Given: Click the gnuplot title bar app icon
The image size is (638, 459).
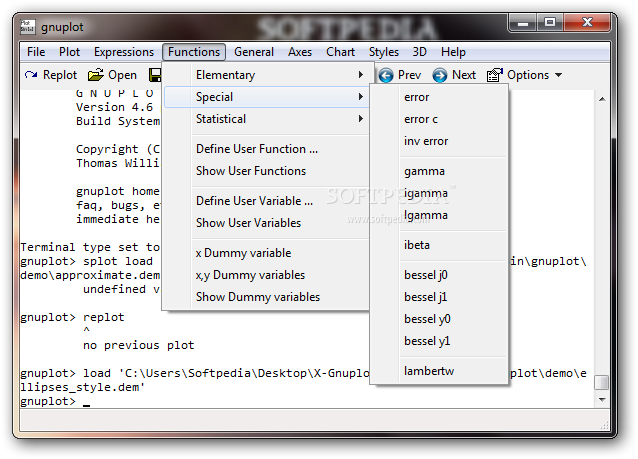Looking at the screenshot, I should pyautogui.click(x=28, y=27).
